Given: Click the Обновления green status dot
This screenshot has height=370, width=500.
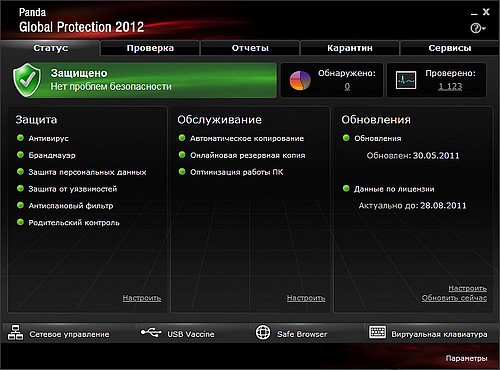Looking at the screenshot, I should pyautogui.click(x=346, y=138).
